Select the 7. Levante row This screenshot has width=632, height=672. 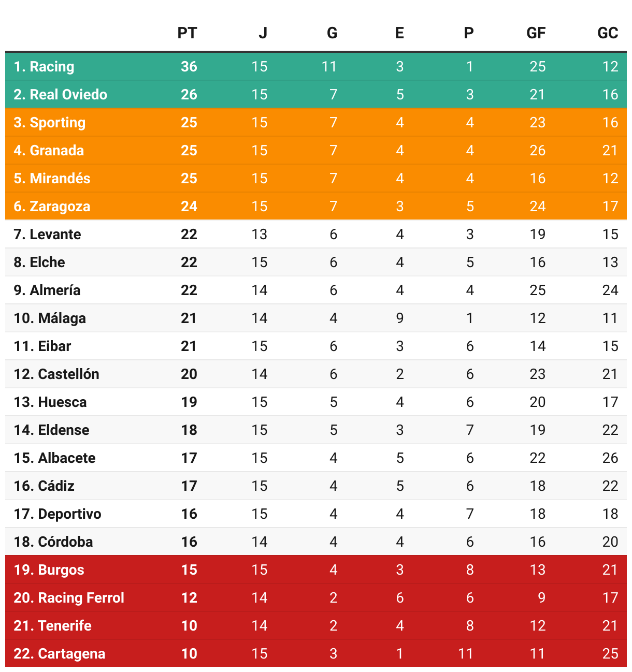point(316,234)
